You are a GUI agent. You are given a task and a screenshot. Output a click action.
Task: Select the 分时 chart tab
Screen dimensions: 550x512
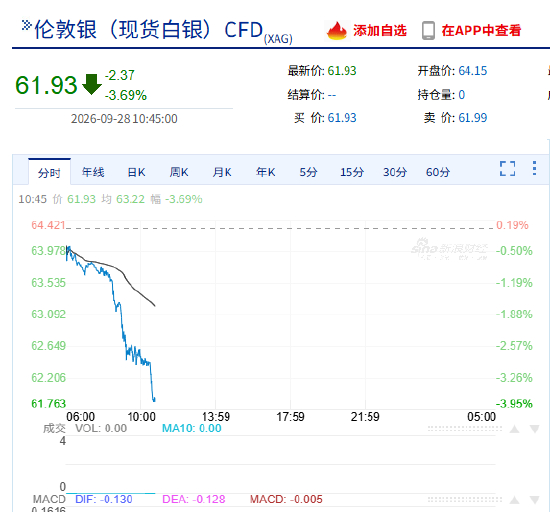click(x=49, y=173)
